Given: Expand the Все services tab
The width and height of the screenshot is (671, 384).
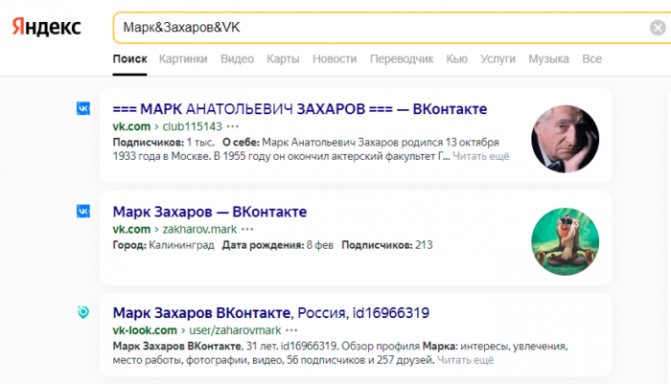Looking at the screenshot, I should pos(592,59).
